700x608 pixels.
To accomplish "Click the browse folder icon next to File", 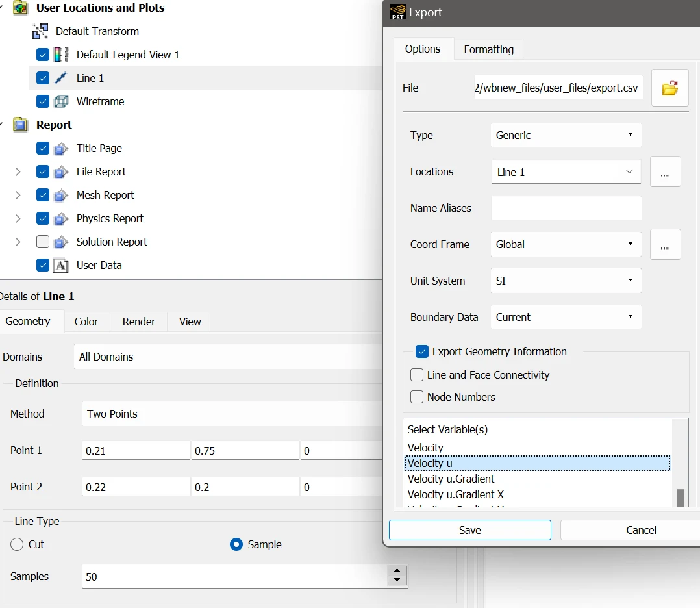I will coord(669,88).
